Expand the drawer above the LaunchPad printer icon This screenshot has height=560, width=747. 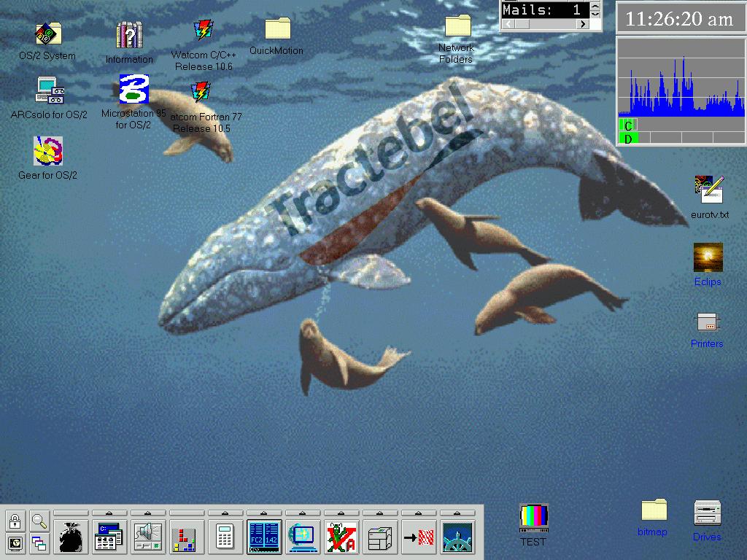coord(379,513)
